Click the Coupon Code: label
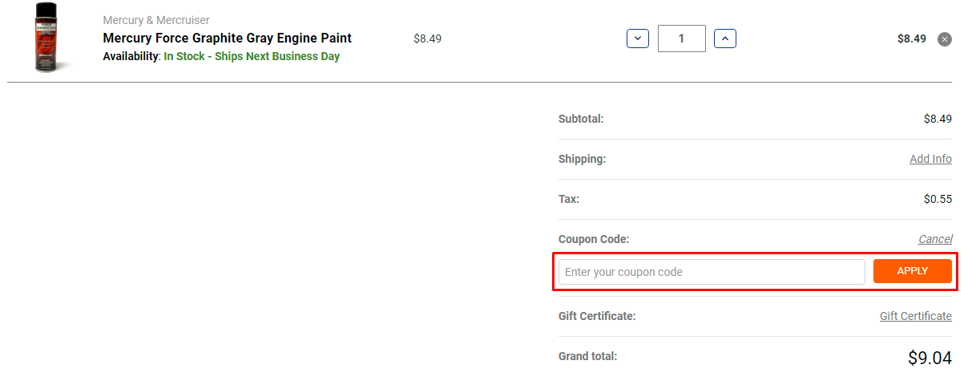The height and width of the screenshot is (385, 980). coord(594,239)
